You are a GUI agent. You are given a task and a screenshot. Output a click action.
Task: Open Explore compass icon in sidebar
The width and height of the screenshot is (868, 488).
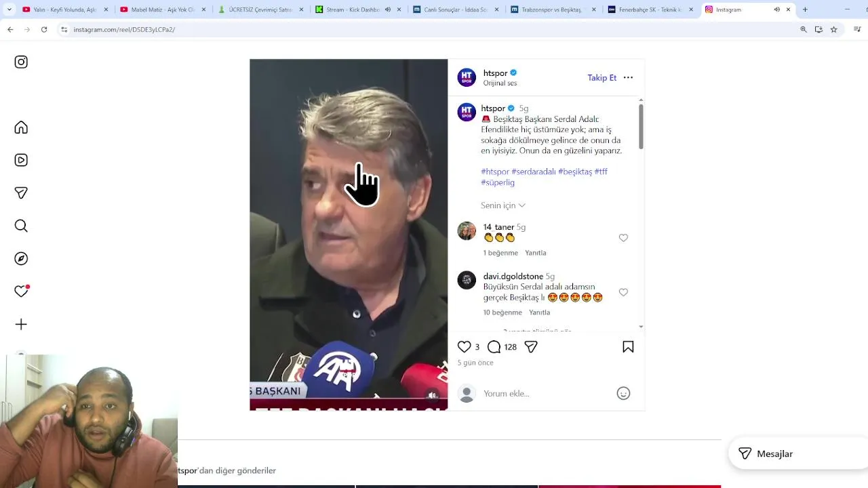pos(21,258)
